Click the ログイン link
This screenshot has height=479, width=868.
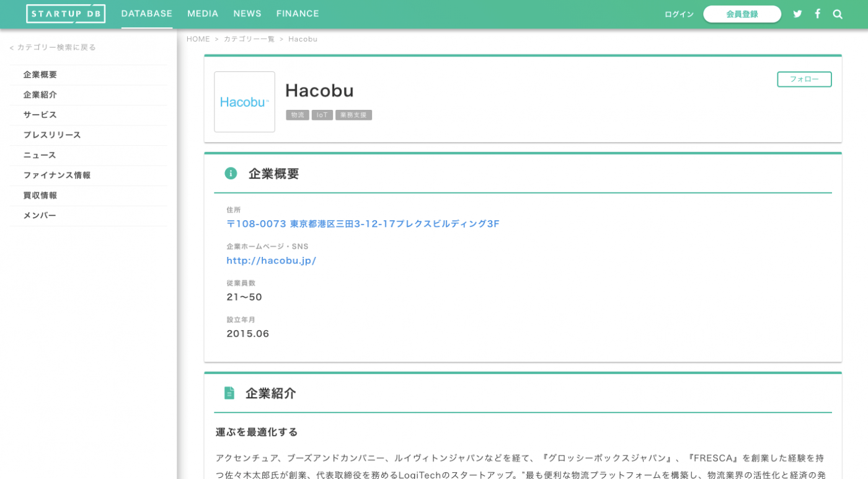[679, 14]
